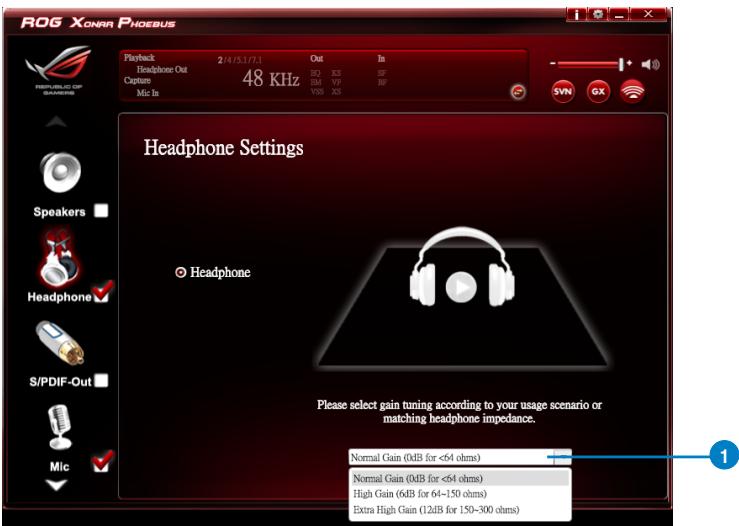739x526 pixels.
Task: Close the Xonar Phoebus window
Action: tap(648, 14)
